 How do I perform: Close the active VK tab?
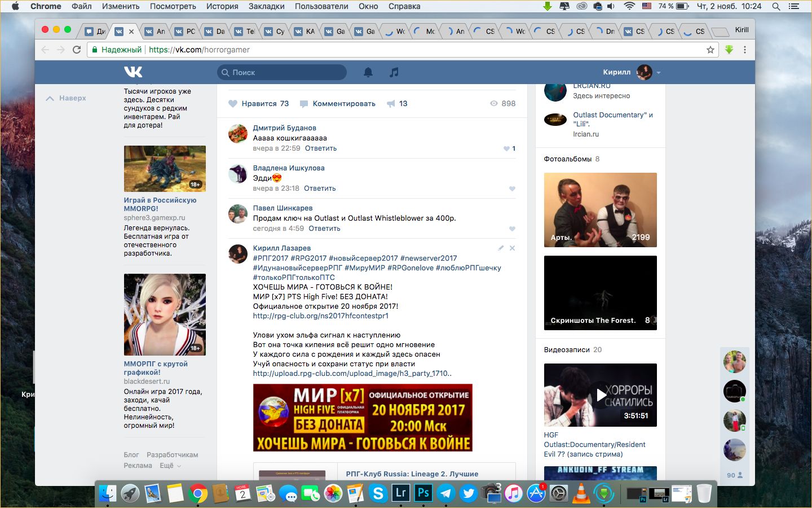coord(131,32)
